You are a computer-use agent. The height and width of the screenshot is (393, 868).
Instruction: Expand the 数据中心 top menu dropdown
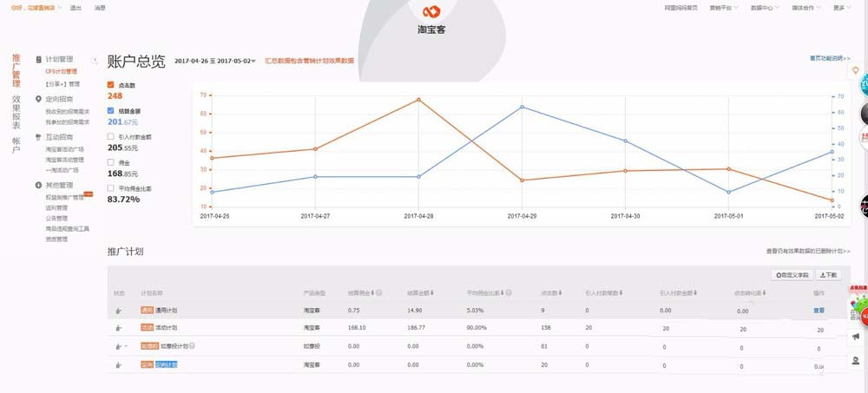click(765, 8)
